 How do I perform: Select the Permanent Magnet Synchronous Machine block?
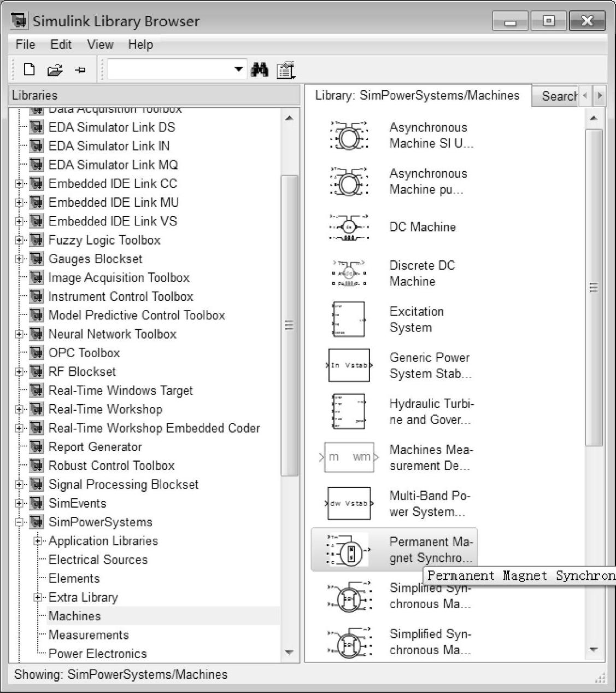tap(394, 549)
